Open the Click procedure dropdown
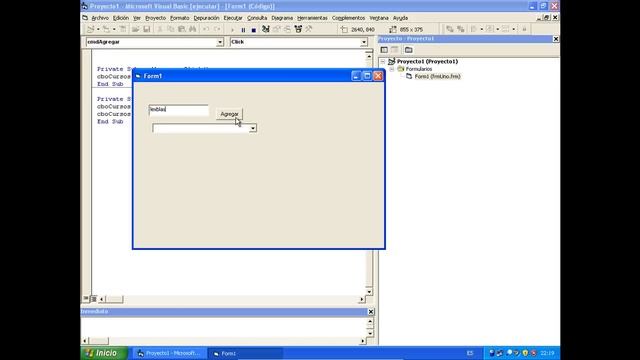The image size is (640, 360). (x=364, y=42)
